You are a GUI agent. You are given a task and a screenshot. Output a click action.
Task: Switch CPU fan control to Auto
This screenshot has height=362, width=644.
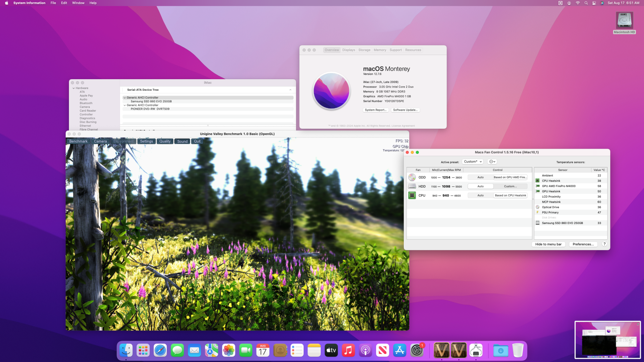pos(480,195)
